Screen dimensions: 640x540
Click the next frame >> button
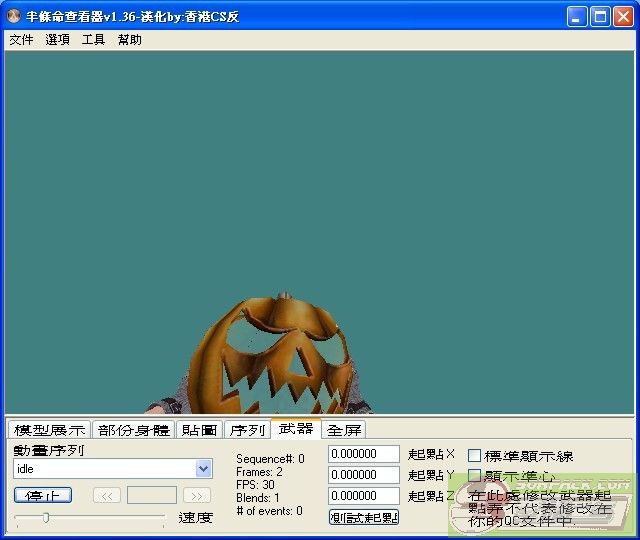point(197,495)
